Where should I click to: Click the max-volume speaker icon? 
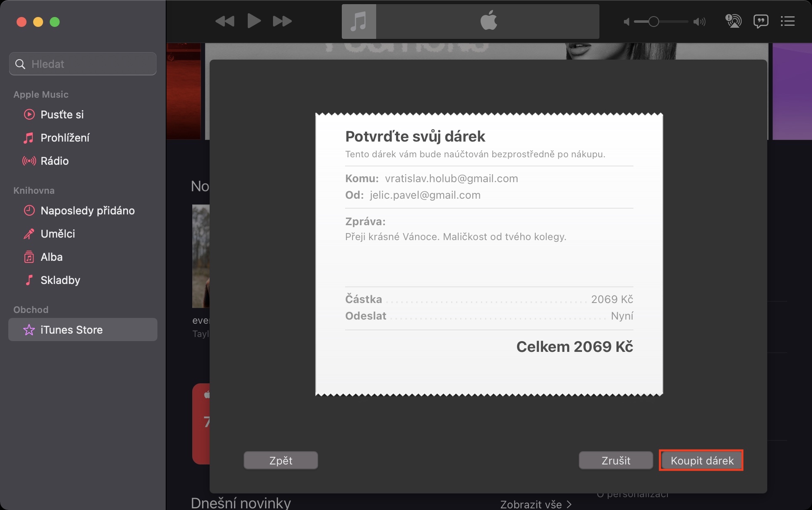click(x=699, y=22)
